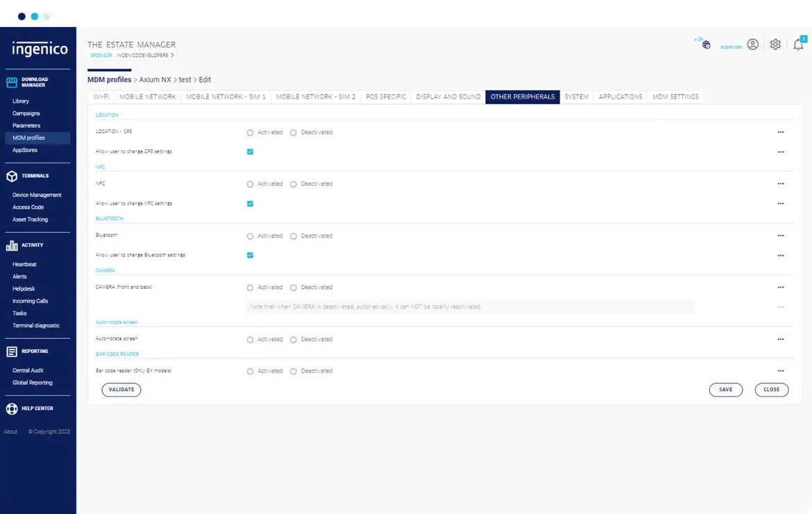Click the globe timezone icon
The image size is (812, 514).
pyautogui.click(x=706, y=45)
